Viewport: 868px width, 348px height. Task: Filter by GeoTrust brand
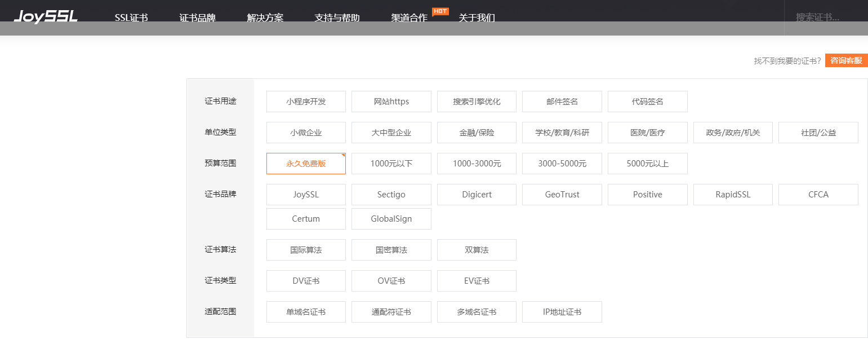(562, 195)
